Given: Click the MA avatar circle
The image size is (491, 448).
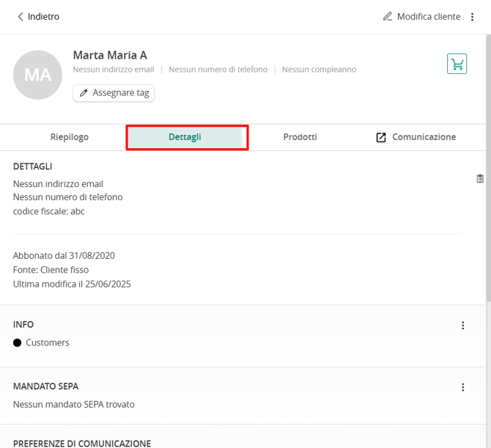Looking at the screenshot, I should click(37, 76).
